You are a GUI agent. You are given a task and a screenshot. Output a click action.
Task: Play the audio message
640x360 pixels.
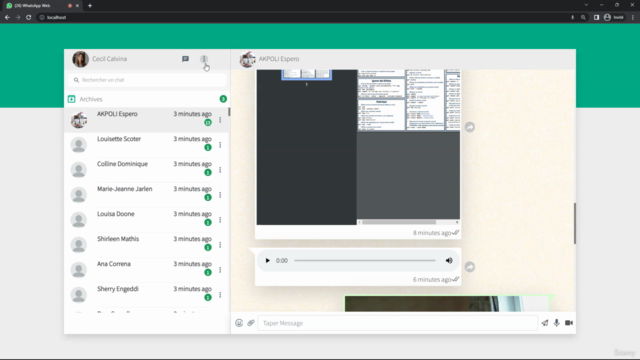click(267, 260)
